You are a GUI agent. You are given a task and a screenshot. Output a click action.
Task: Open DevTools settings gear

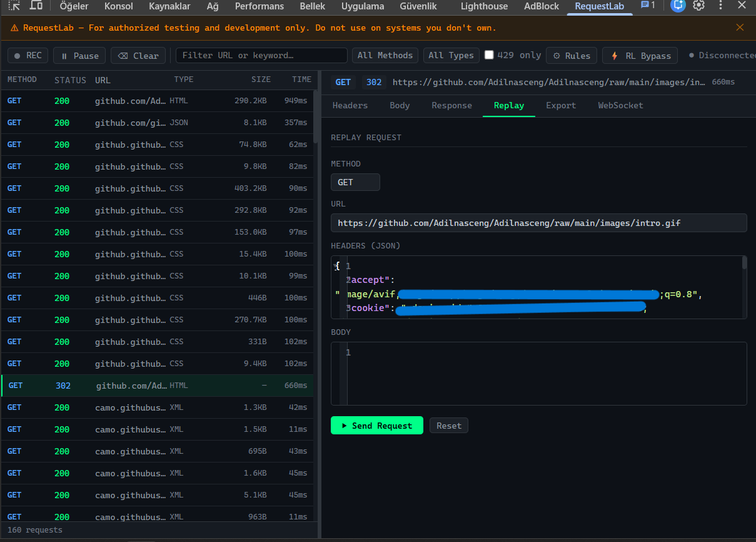(x=698, y=6)
